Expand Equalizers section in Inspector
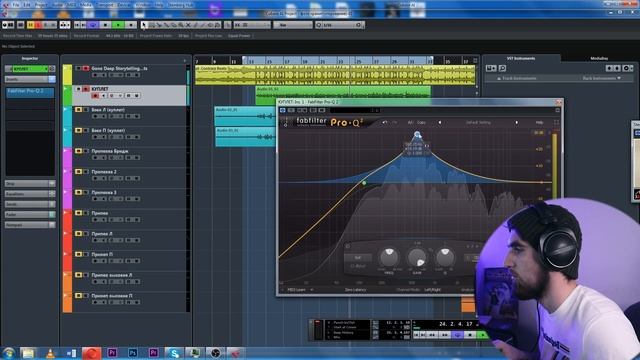Viewport: 640px width, 360px height. (29, 194)
